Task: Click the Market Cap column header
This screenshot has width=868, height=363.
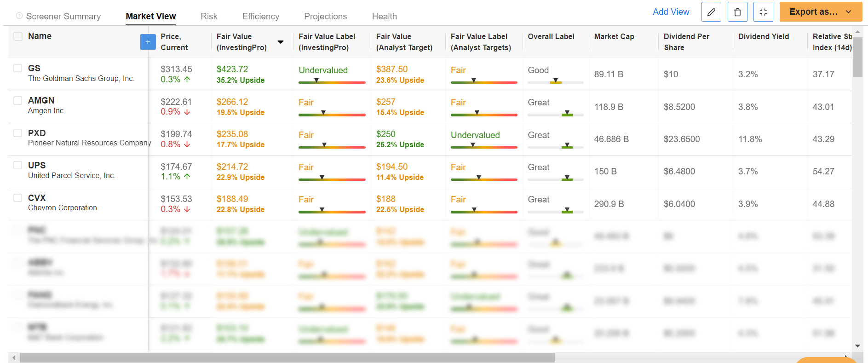Action: click(614, 36)
